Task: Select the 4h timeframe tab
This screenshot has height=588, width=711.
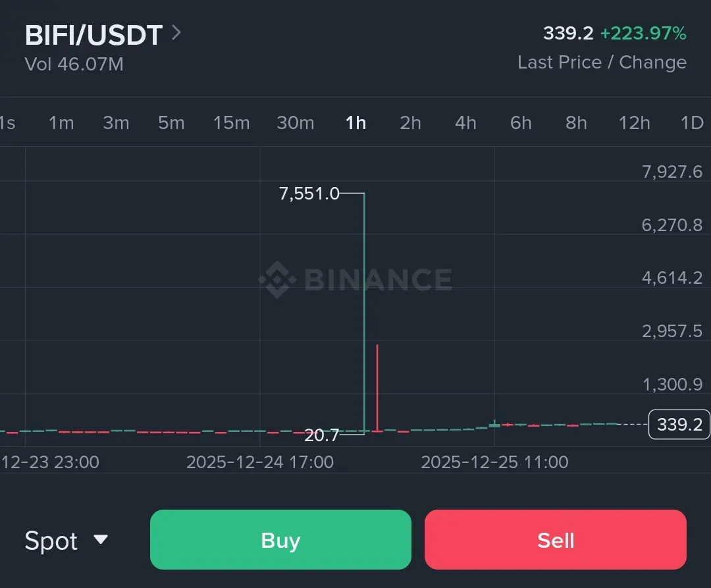Action: click(x=465, y=122)
